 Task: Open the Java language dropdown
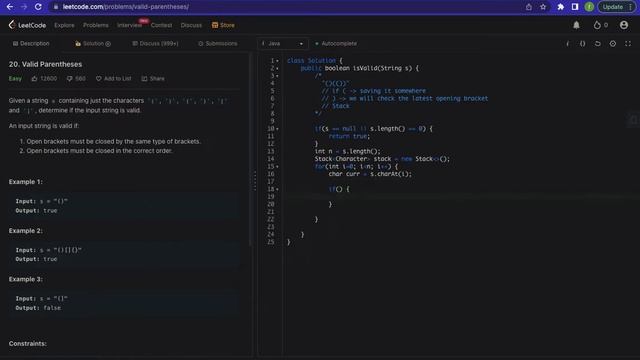(x=283, y=44)
